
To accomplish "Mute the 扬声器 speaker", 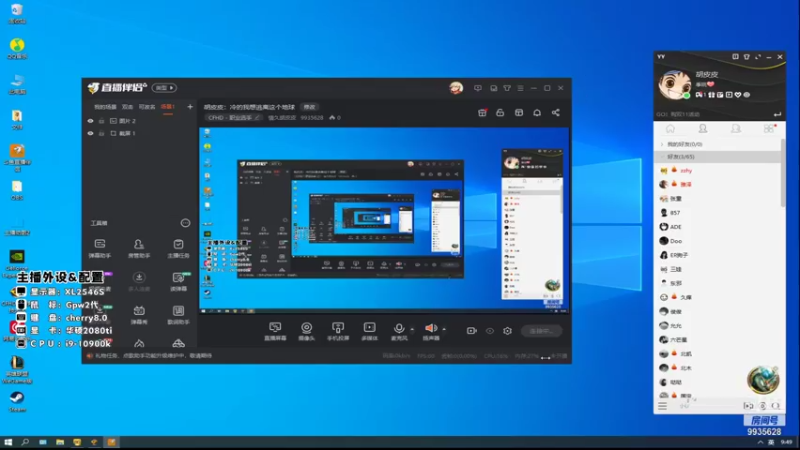I will pos(431,331).
